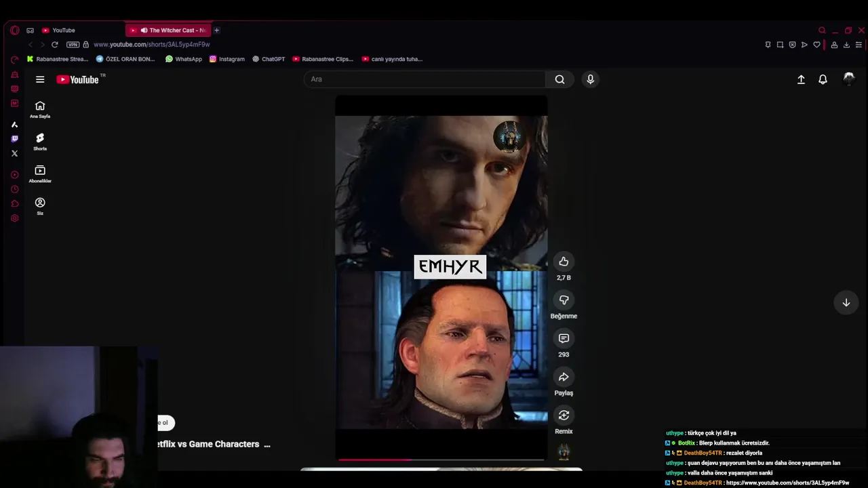
Task: Click the Remix button
Action: pyautogui.click(x=564, y=415)
